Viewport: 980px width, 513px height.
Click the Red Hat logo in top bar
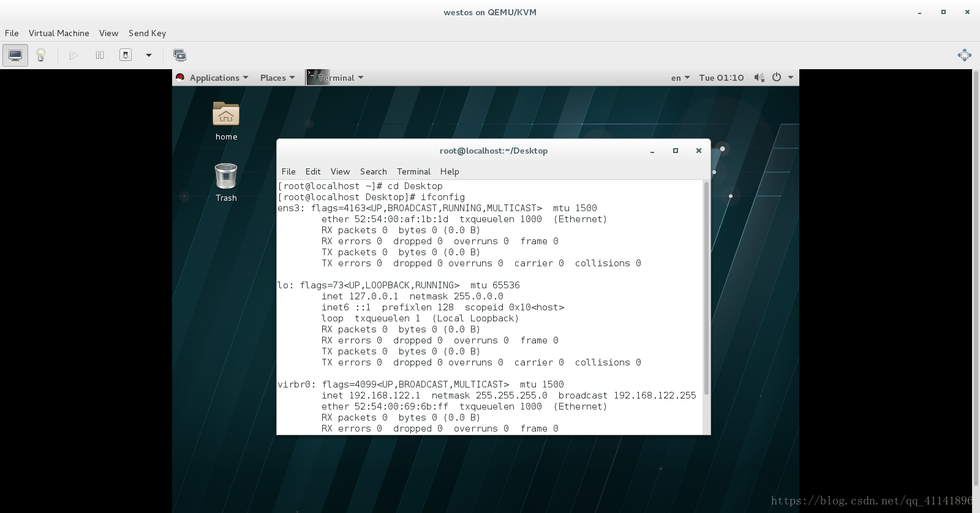pos(180,77)
